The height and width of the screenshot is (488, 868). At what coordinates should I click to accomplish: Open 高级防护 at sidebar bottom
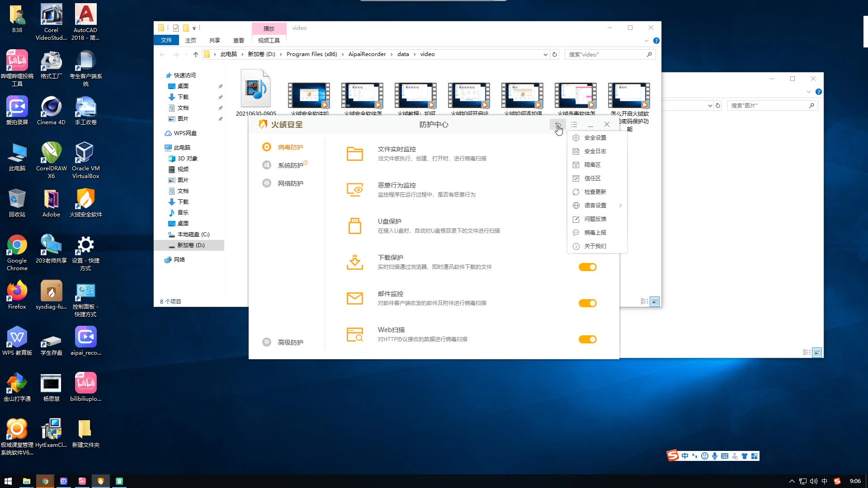pos(290,343)
